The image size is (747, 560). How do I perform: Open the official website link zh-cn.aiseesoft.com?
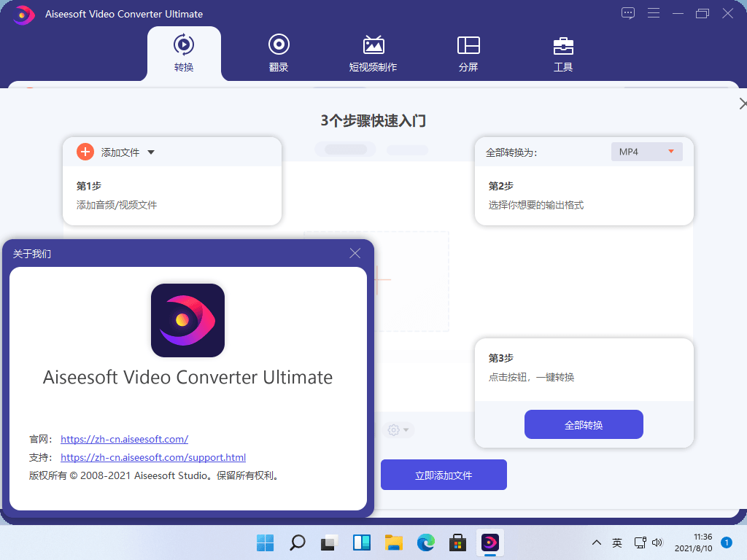124,439
